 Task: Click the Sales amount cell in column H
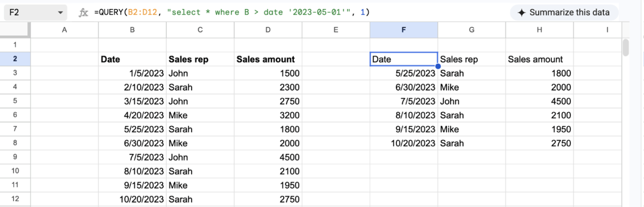tap(540, 59)
